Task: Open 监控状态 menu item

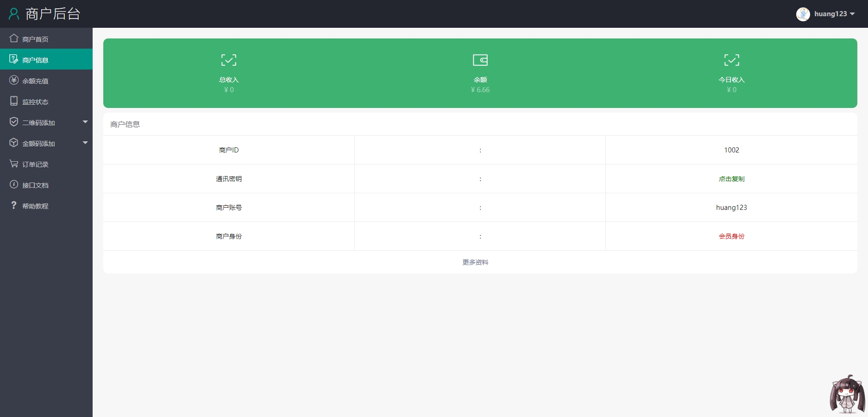Action: tap(46, 101)
